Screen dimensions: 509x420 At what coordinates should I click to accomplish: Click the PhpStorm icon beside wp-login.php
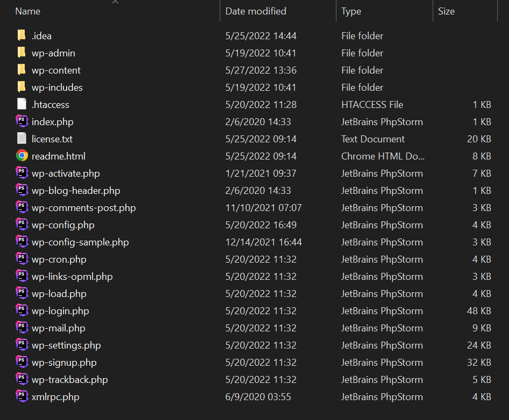[21, 311]
